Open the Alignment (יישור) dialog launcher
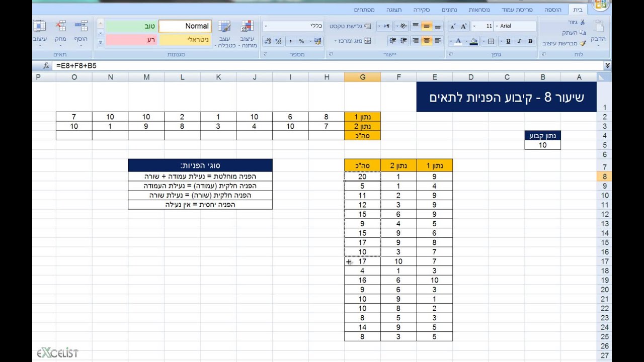The image size is (644, 362). coord(330,54)
